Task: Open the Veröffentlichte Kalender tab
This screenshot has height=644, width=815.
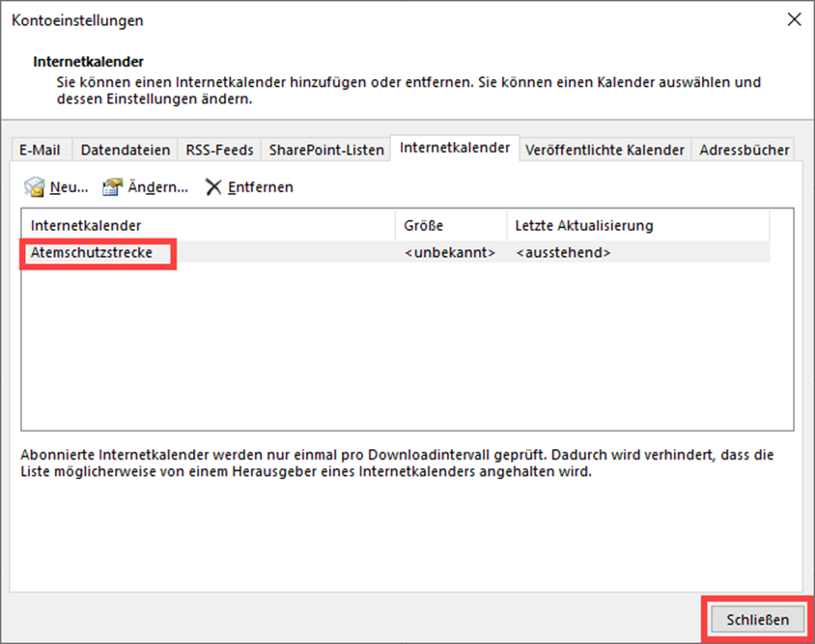Action: click(x=604, y=150)
